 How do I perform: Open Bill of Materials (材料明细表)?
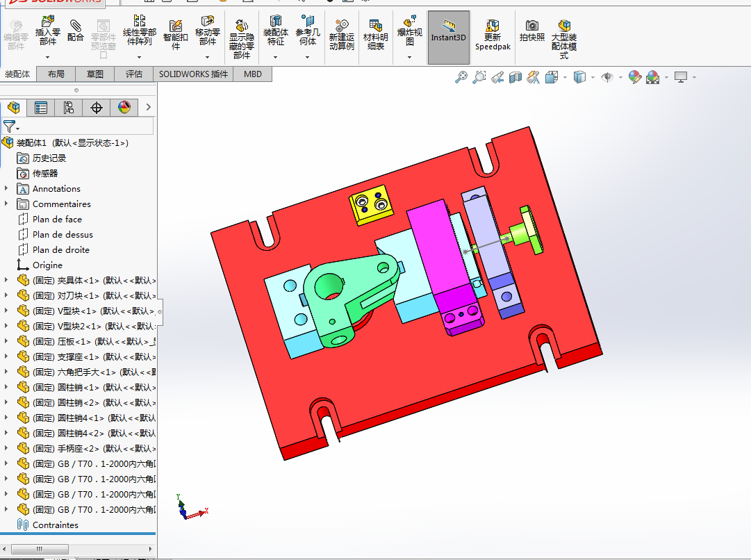[x=375, y=35]
